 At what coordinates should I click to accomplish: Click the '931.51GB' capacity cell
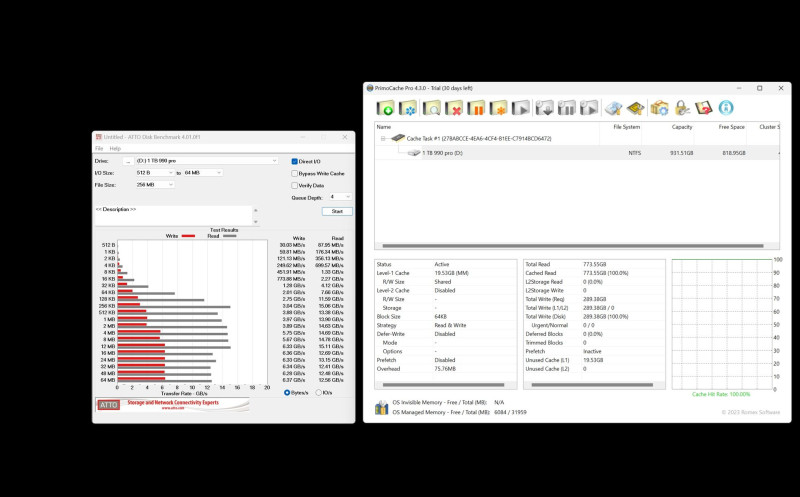tap(682, 153)
